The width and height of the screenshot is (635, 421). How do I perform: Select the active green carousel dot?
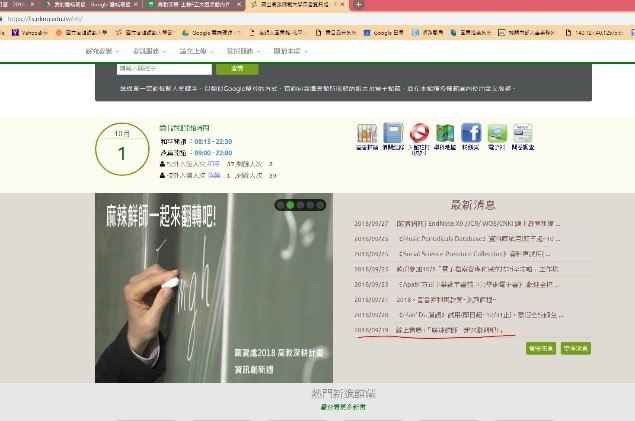point(290,205)
